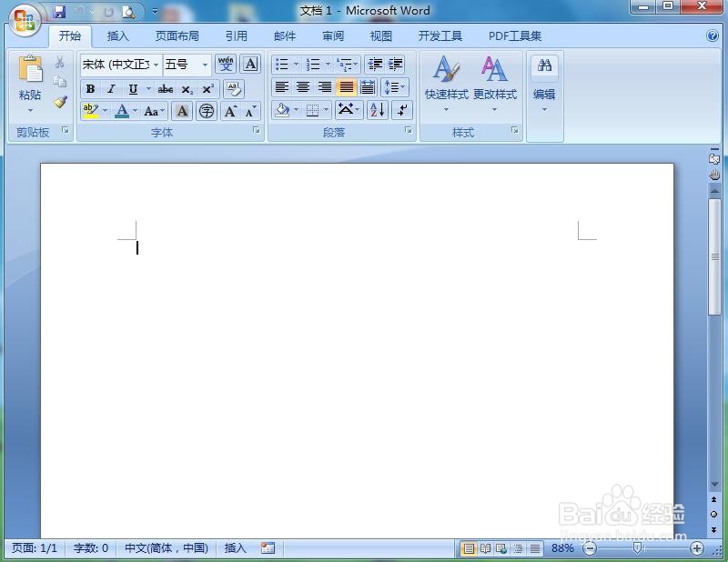Shrink font size with the small A

251,111
